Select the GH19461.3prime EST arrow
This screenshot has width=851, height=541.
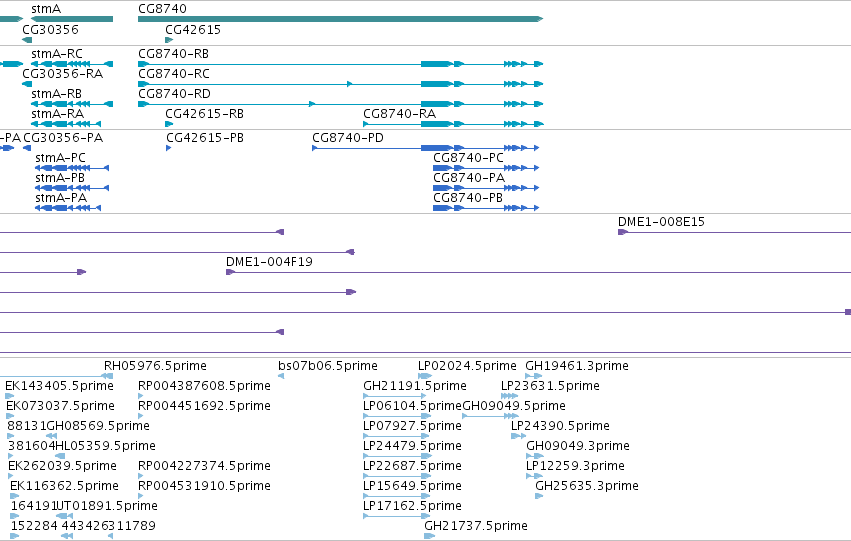tap(534, 375)
